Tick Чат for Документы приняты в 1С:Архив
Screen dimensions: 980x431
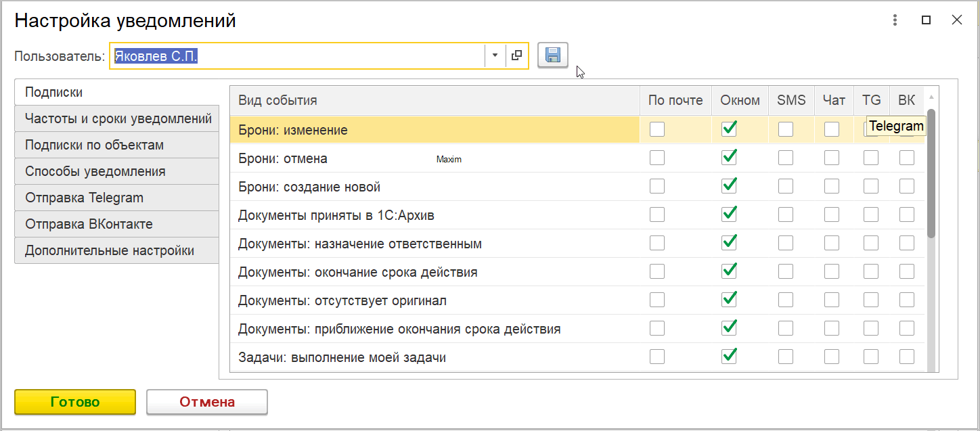click(x=832, y=214)
